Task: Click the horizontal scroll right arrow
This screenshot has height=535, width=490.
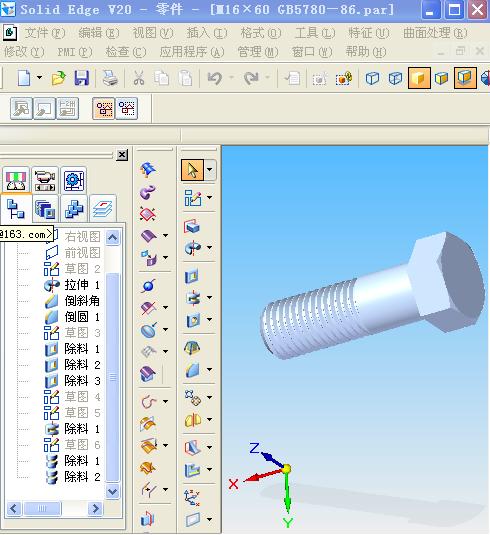Action: pyautogui.click(x=95, y=509)
